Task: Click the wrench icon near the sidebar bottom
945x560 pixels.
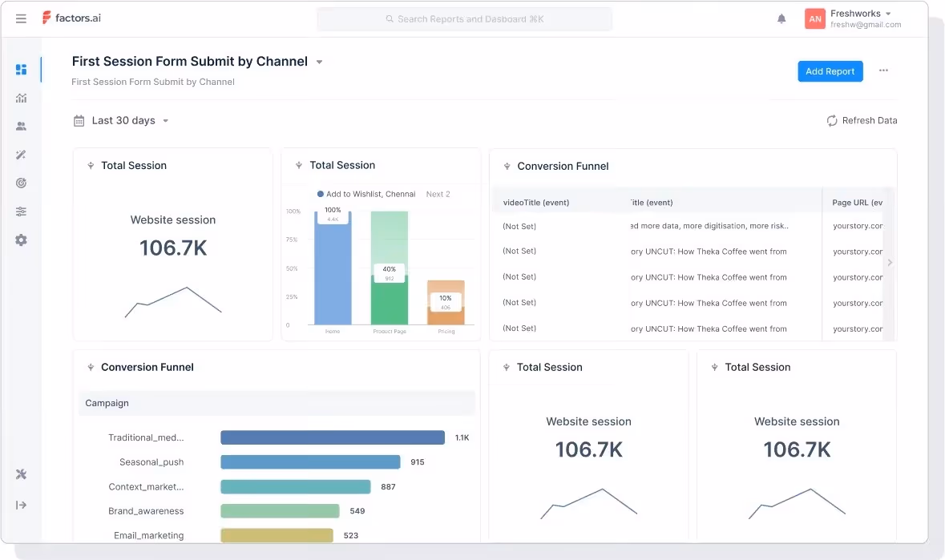Action: coord(21,474)
